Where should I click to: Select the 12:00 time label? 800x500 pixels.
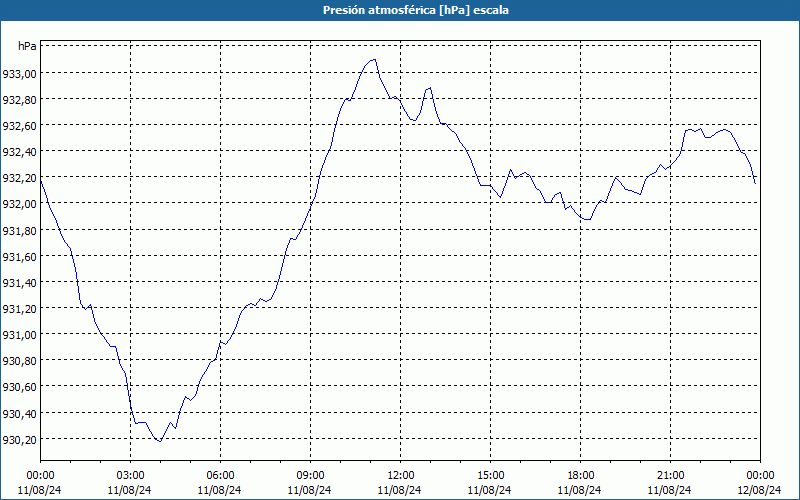[x=400, y=475]
